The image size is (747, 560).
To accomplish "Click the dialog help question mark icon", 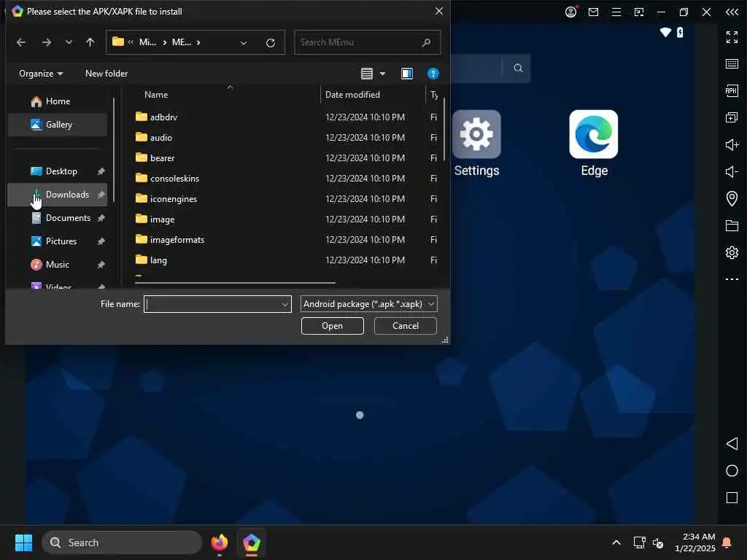I will coord(433,74).
